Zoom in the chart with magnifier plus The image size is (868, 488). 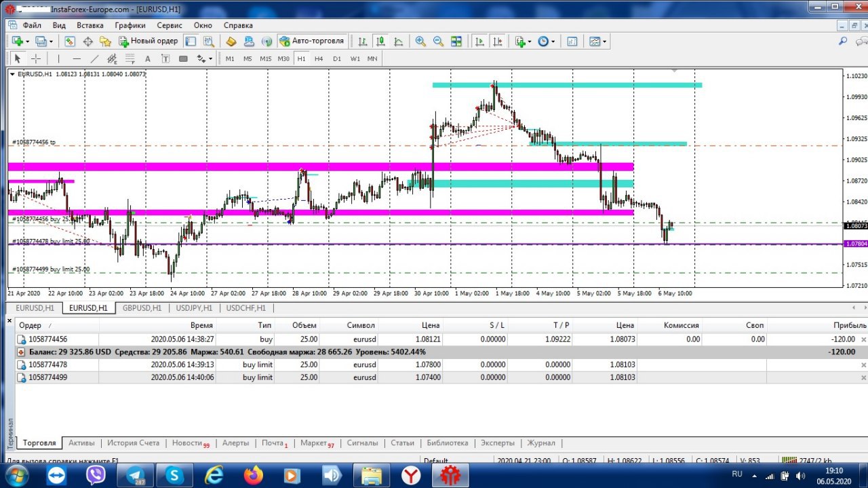coord(420,41)
